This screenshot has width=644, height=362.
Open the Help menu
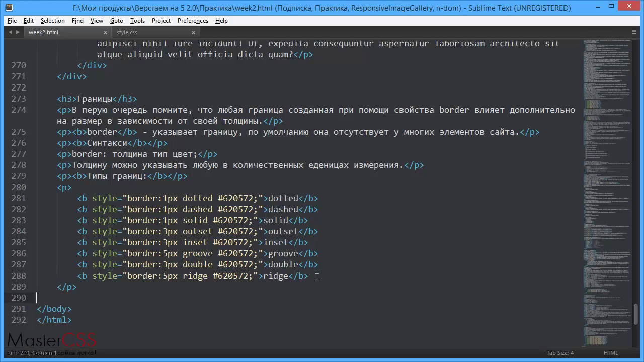pyautogui.click(x=221, y=21)
